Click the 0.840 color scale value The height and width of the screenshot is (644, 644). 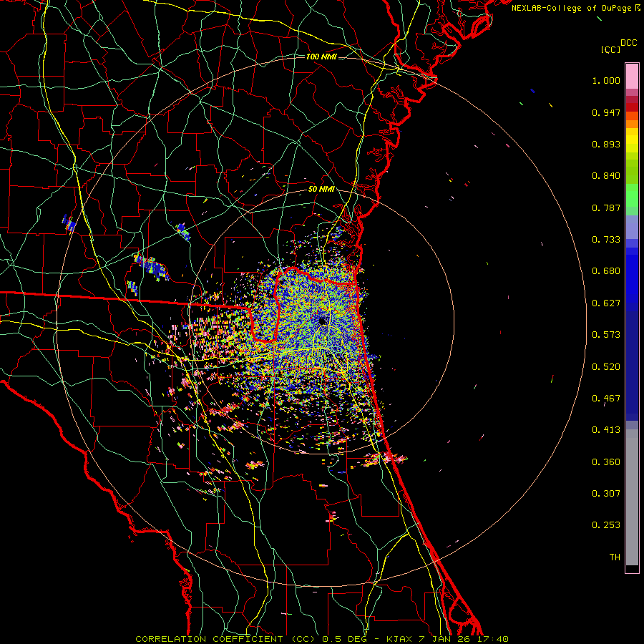606,176
